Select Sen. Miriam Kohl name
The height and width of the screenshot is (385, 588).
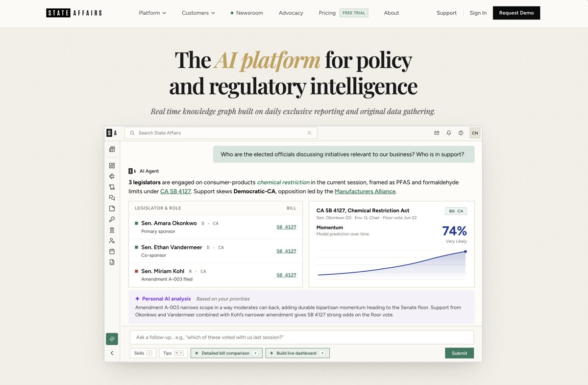(x=163, y=271)
